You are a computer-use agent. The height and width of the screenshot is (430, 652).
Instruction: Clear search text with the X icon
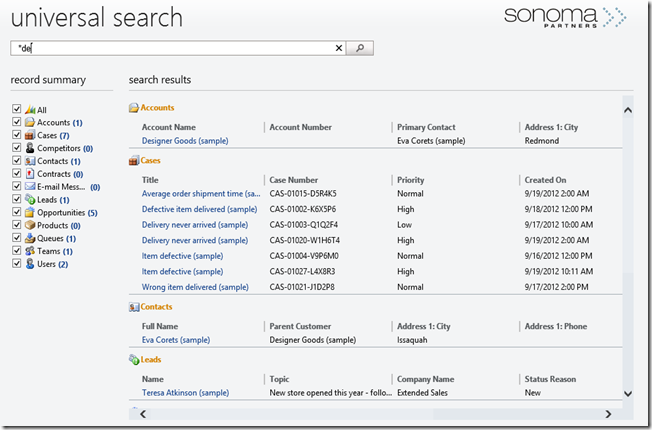(x=339, y=48)
